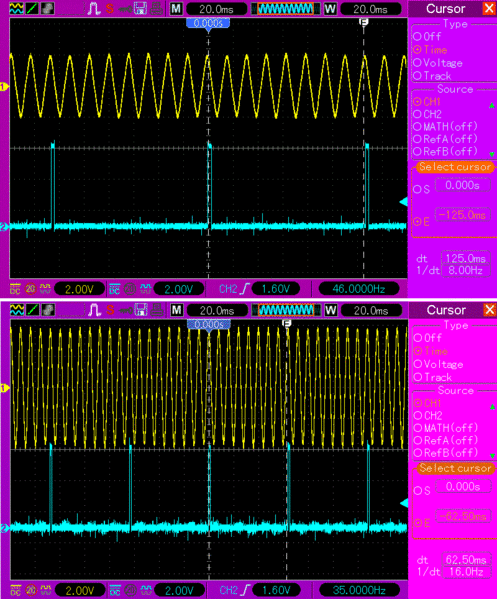Click the 8.00Hz 1/dt readout

click(465, 270)
